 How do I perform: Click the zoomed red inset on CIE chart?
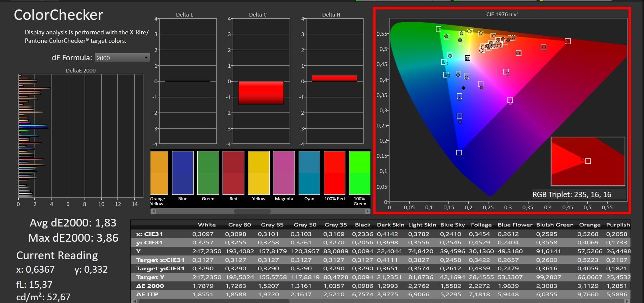point(588,161)
